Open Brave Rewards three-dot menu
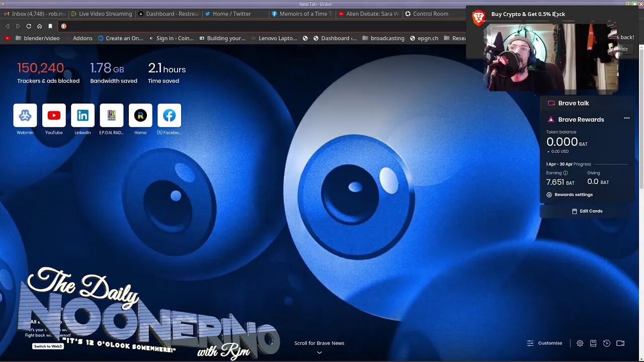The width and height of the screenshot is (644, 362). click(627, 118)
